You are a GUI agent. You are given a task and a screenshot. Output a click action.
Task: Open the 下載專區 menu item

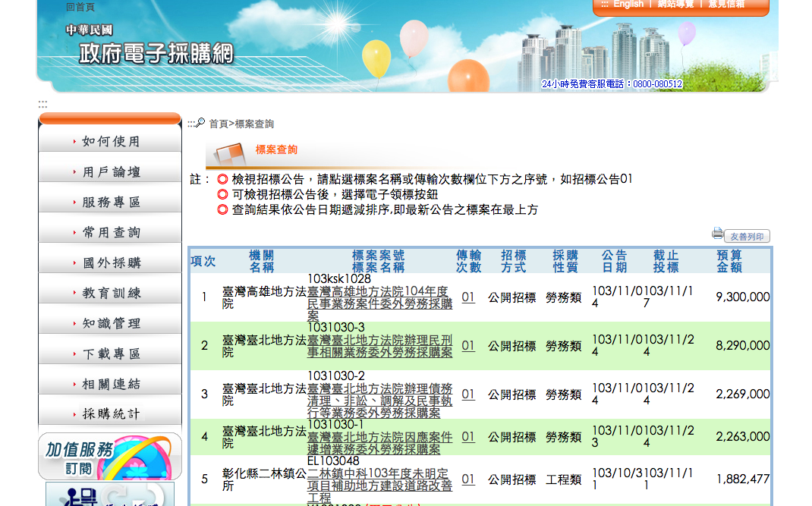pyautogui.click(x=110, y=354)
